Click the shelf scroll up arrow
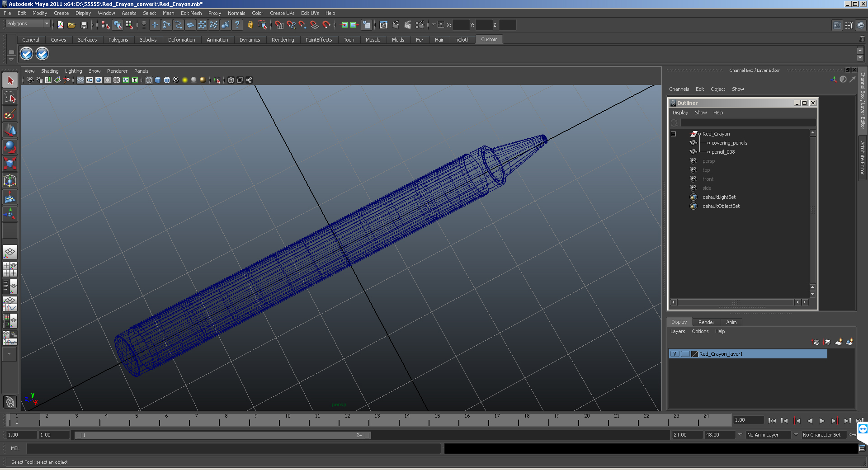The width and height of the screenshot is (868, 470). coord(860,50)
